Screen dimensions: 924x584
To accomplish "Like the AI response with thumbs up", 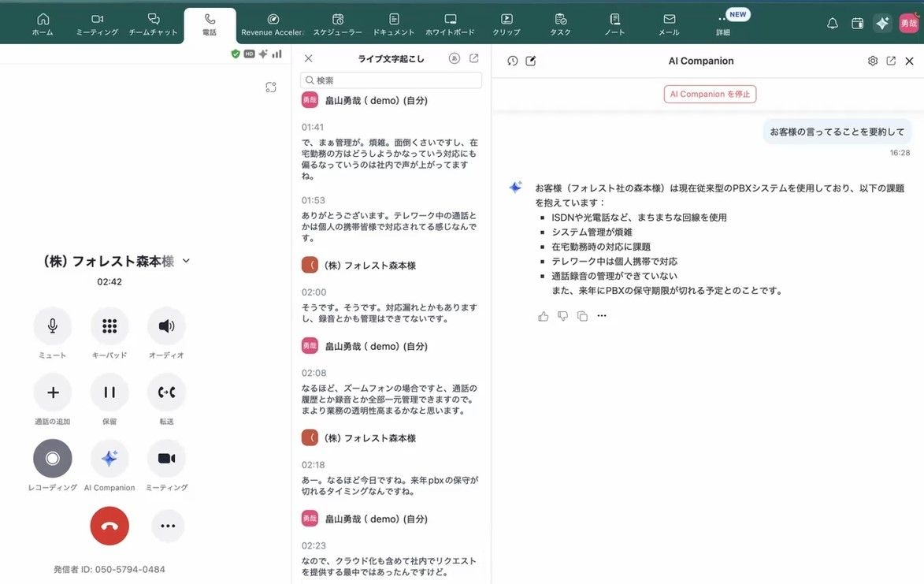I will [544, 317].
